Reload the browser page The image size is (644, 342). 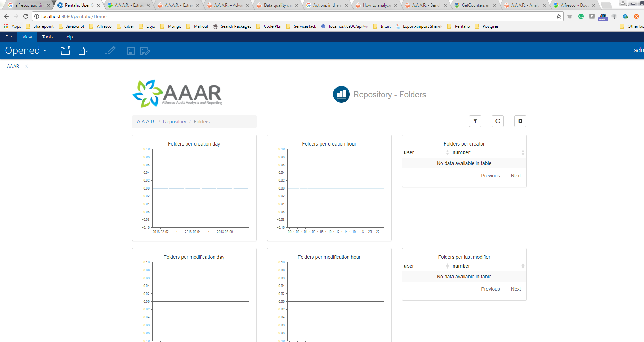(26, 16)
